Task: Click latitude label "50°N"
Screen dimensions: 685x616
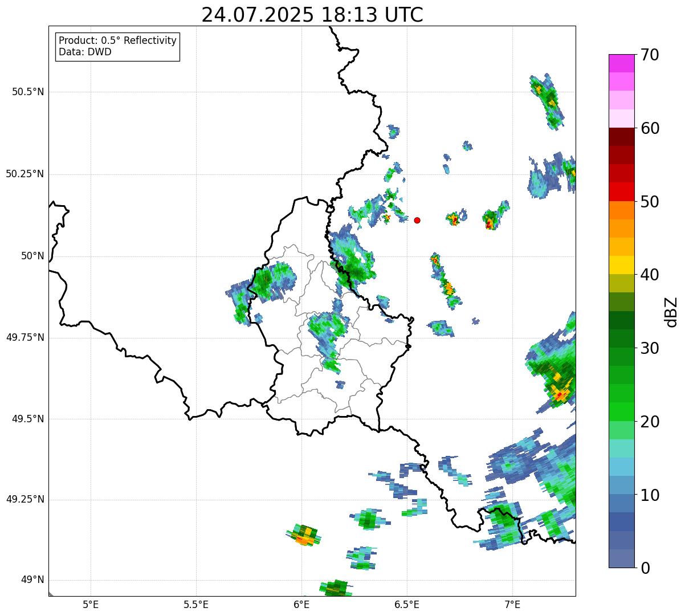Action: pyautogui.click(x=32, y=256)
